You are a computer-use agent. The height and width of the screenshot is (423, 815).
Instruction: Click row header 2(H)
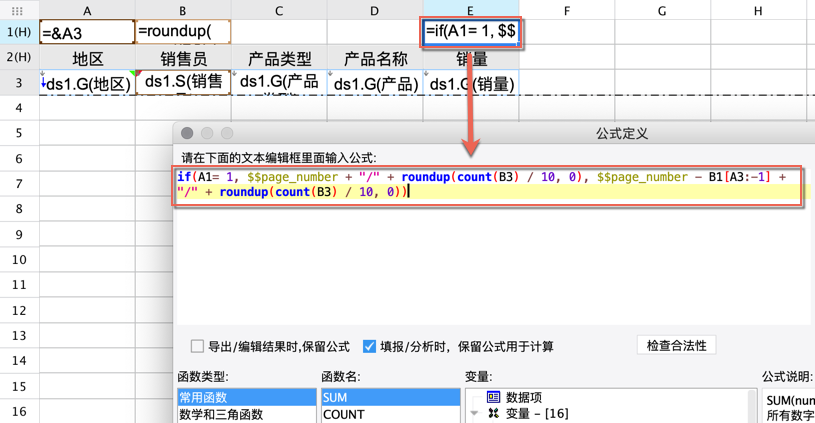(x=19, y=57)
